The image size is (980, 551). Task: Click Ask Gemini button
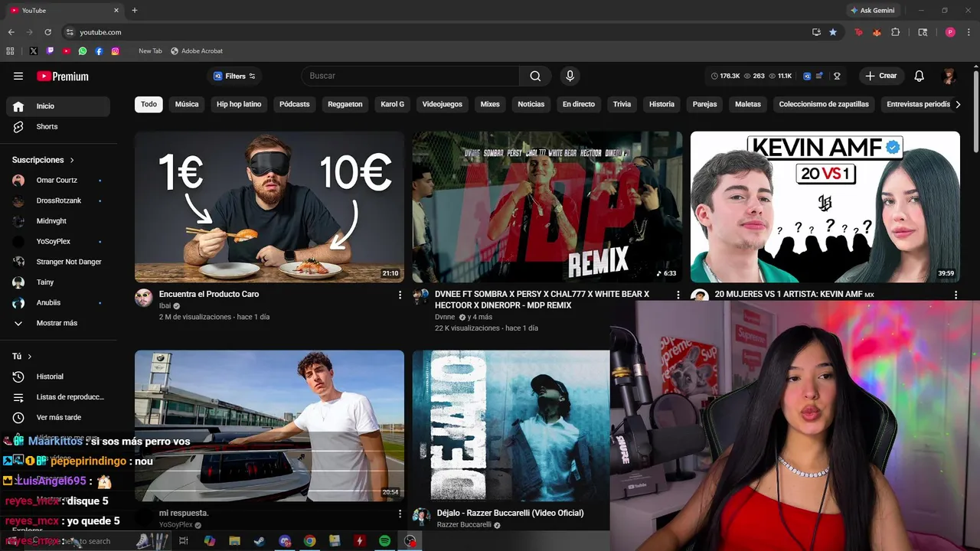[x=873, y=10]
